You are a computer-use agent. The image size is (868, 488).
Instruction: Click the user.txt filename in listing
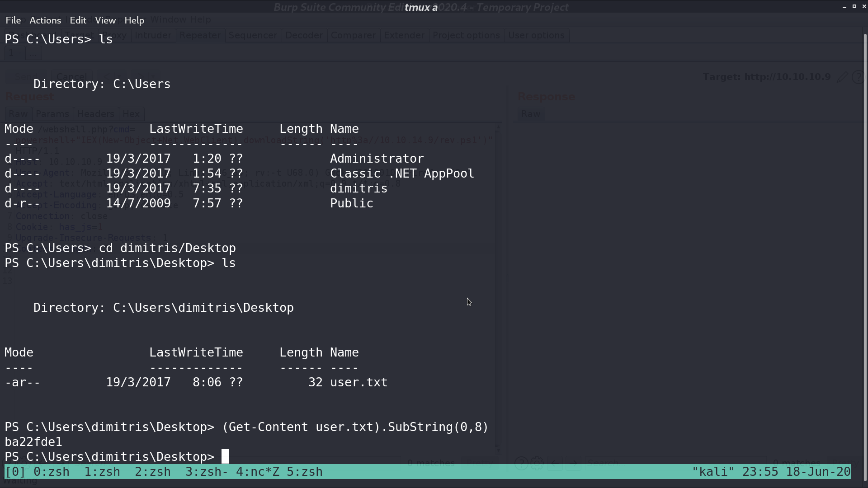pyautogui.click(x=359, y=382)
